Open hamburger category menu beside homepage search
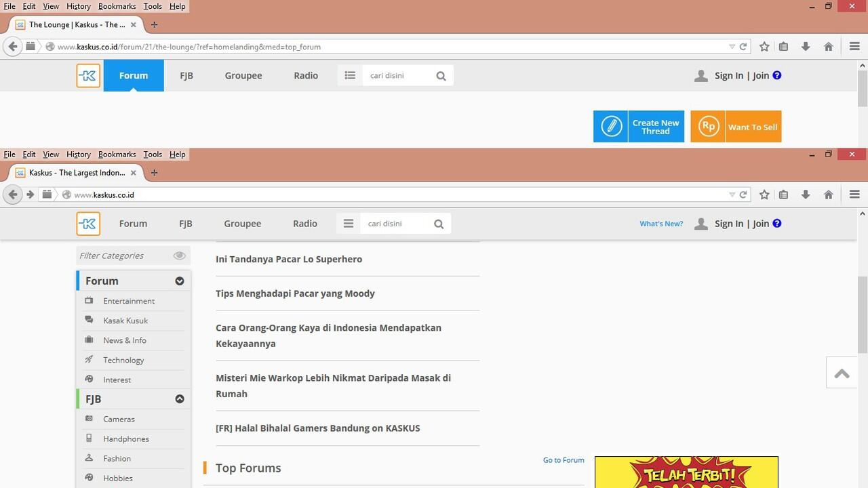 [x=349, y=224]
